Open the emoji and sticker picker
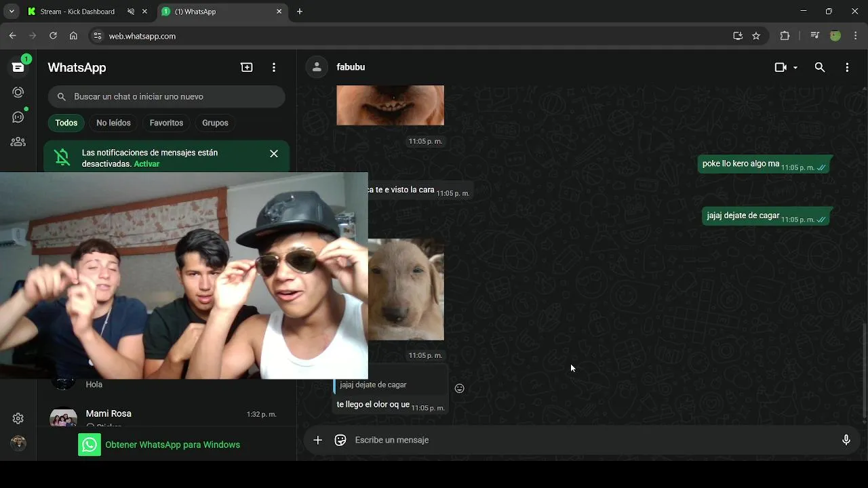Screen dimensions: 868x488 (x=340, y=440)
